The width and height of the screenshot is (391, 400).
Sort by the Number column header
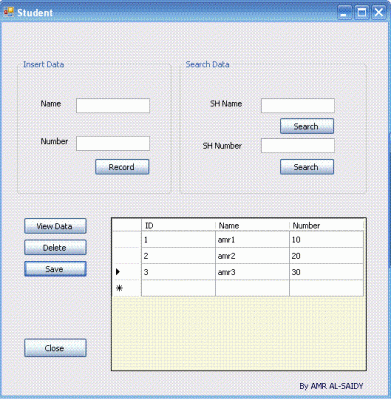point(326,225)
